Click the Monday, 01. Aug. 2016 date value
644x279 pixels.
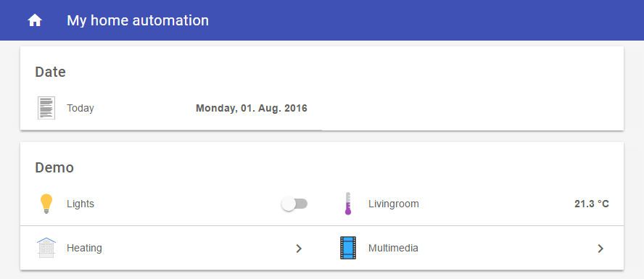(252, 108)
